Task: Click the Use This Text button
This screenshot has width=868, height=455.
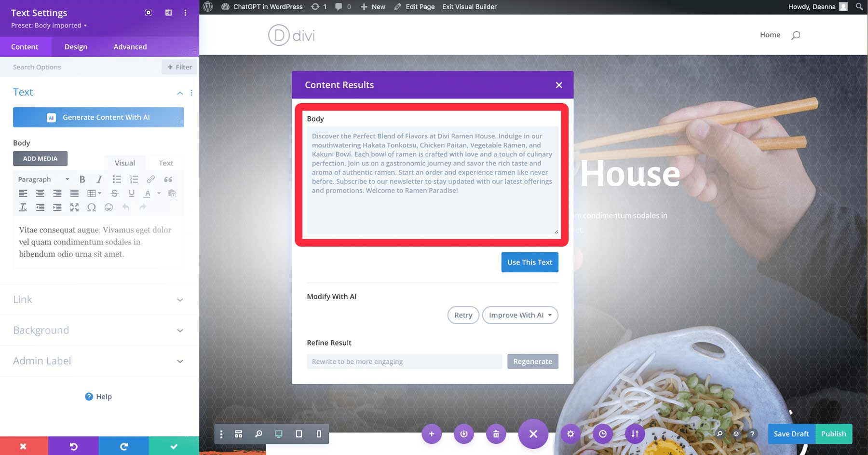Action: pyautogui.click(x=529, y=262)
